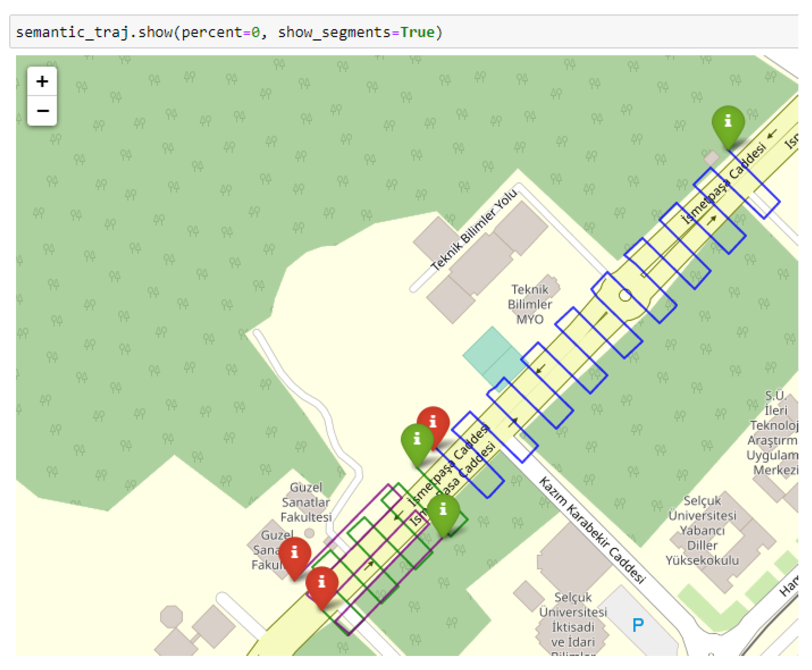Click the blue parking P icon
Image resolution: width=812 pixels, height=670 pixels.
tap(637, 625)
